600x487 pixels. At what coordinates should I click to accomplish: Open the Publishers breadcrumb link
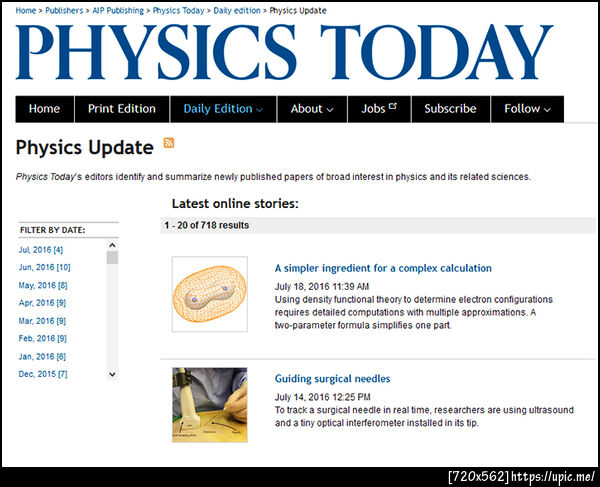[64, 11]
